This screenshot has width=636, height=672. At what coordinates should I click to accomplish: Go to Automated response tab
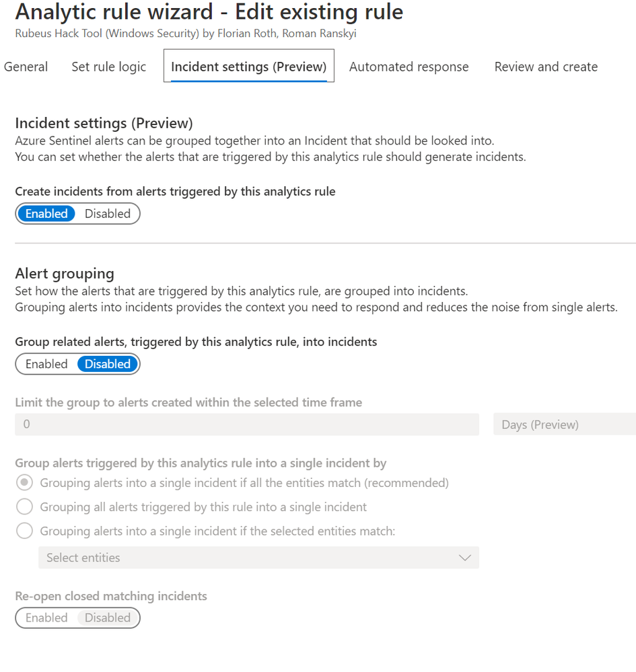click(x=409, y=67)
